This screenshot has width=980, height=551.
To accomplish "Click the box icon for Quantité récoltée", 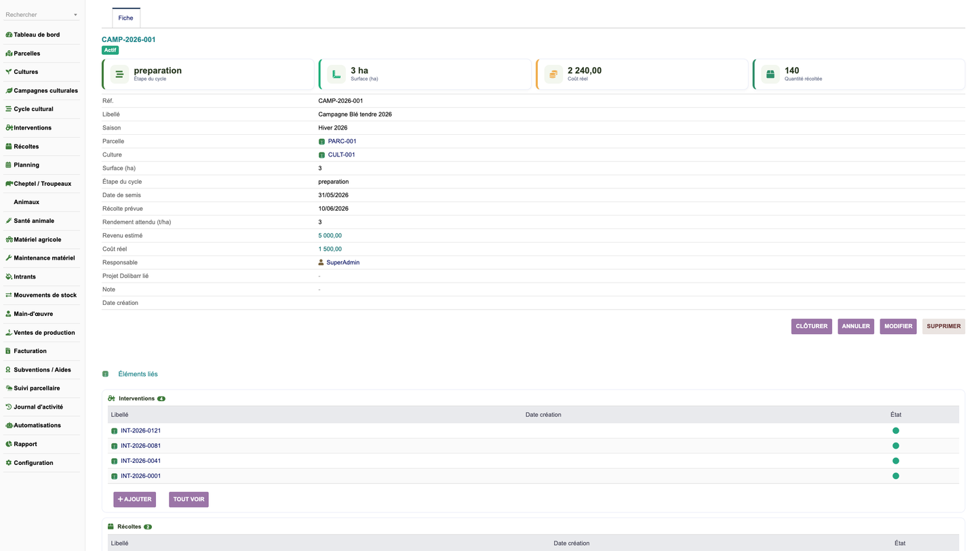I will click(770, 74).
